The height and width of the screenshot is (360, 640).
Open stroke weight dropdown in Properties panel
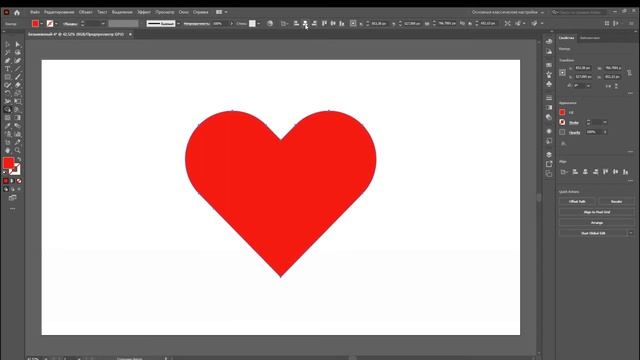coord(605,122)
